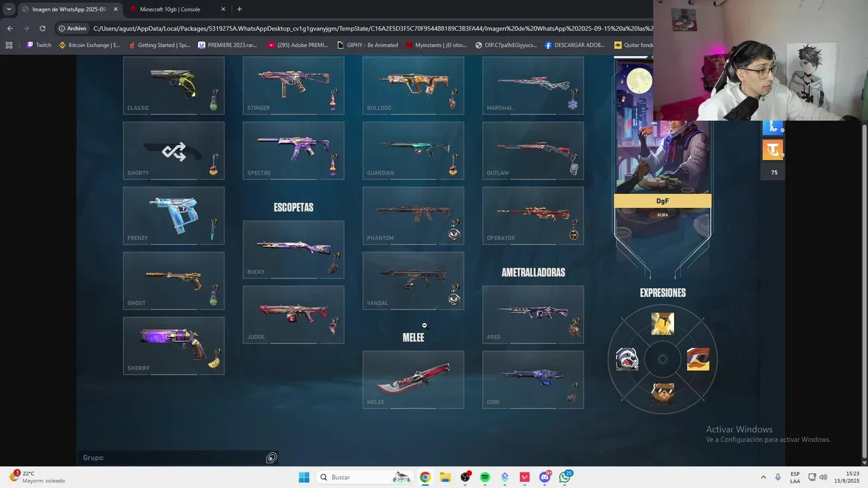Select the Stinger weapon card

tap(294, 85)
